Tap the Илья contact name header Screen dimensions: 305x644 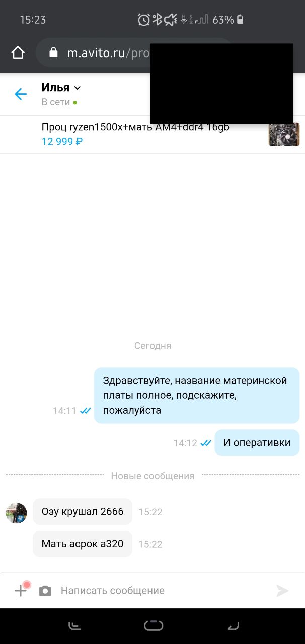point(55,88)
